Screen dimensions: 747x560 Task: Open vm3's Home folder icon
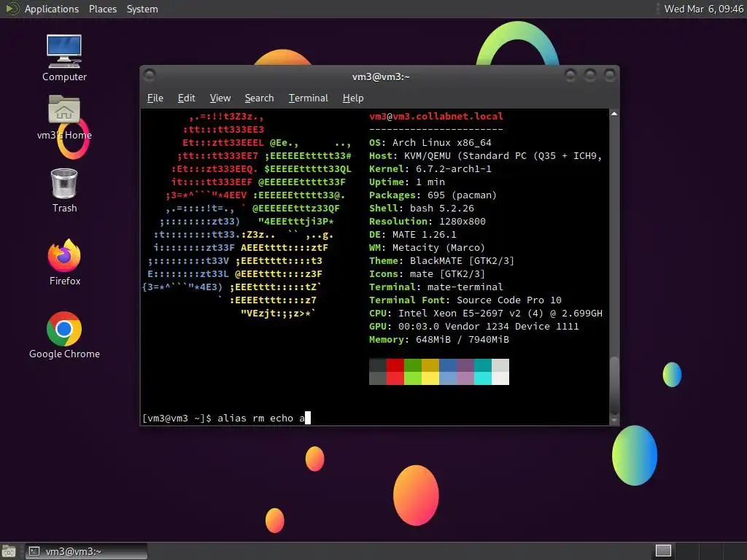[x=64, y=117]
